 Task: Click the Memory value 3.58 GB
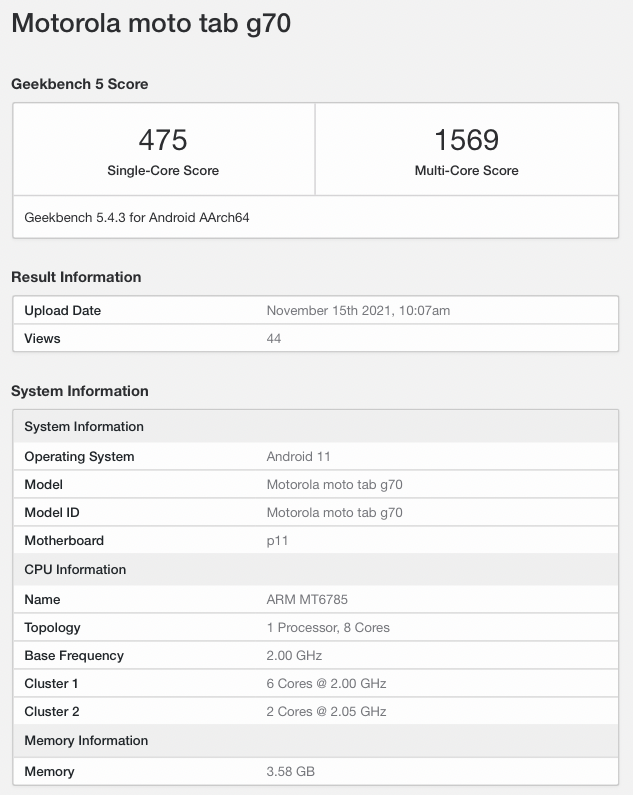tap(291, 772)
